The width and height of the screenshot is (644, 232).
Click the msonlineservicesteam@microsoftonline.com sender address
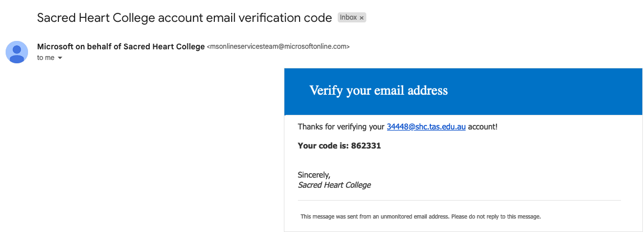click(x=278, y=47)
